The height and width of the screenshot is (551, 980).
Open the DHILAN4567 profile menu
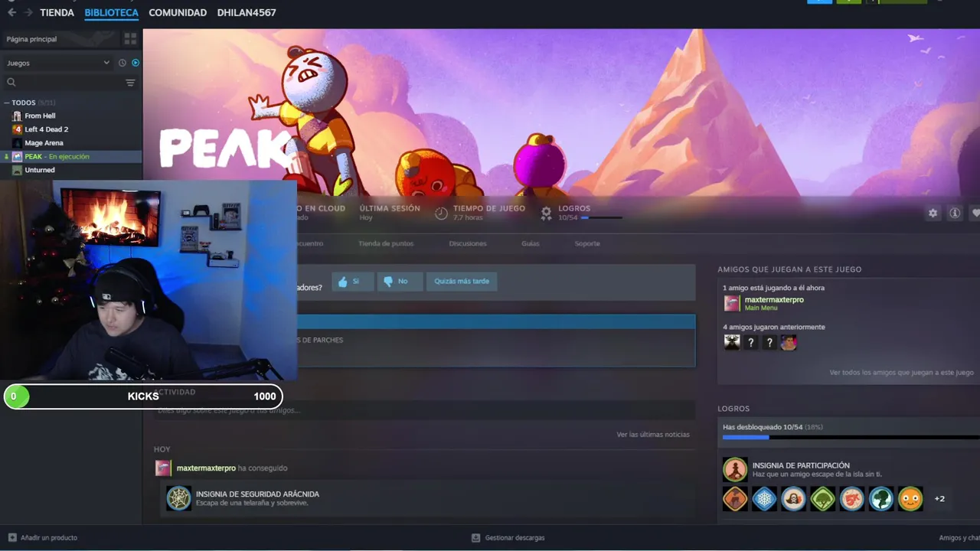coord(247,13)
